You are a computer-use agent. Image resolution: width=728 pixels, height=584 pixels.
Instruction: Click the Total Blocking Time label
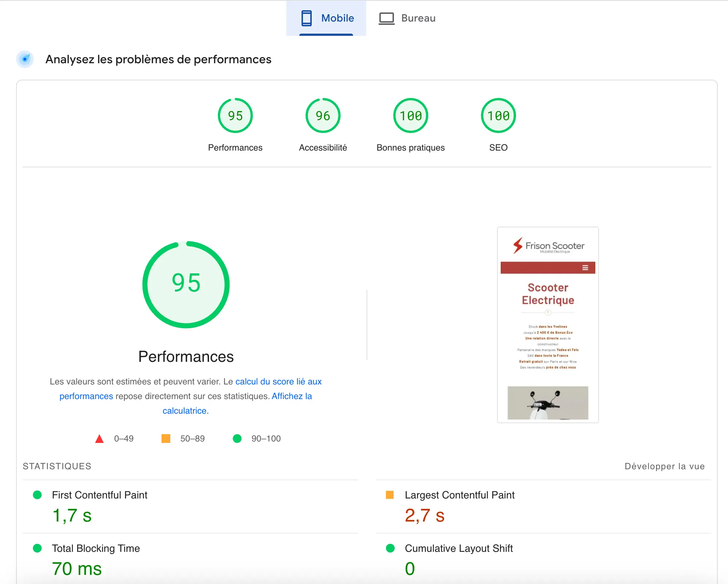tap(96, 548)
